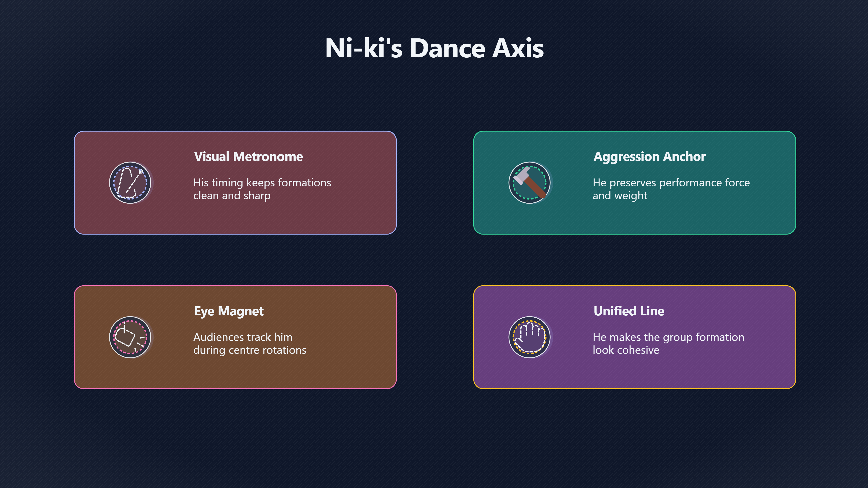Click text "He preserves performance force and weight"
This screenshot has width=868, height=488.
coord(671,189)
